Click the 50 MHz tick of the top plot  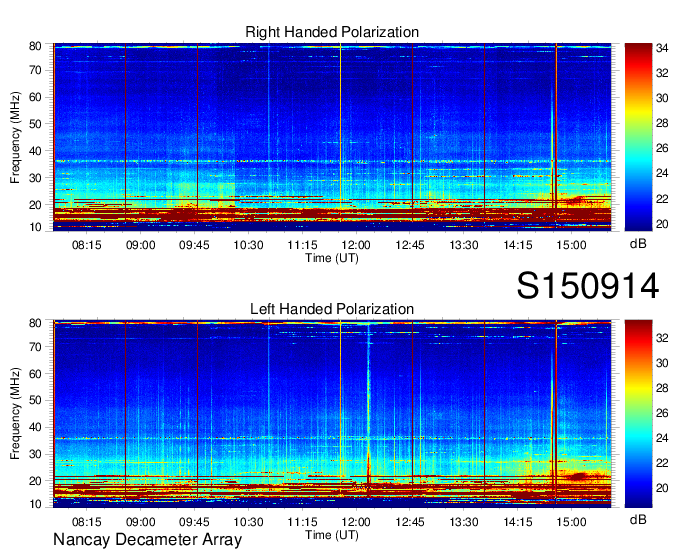tap(35, 124)
